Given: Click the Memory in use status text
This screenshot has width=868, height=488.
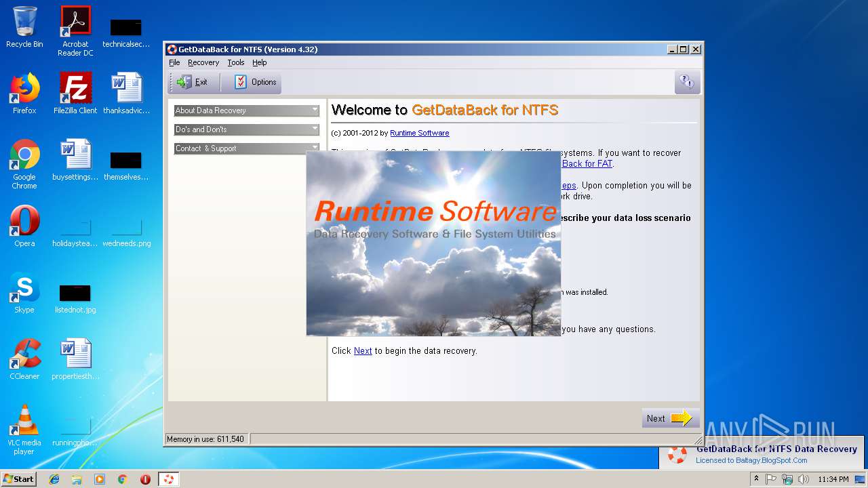Looking at the screenshot, I should [x=205, y=439].
